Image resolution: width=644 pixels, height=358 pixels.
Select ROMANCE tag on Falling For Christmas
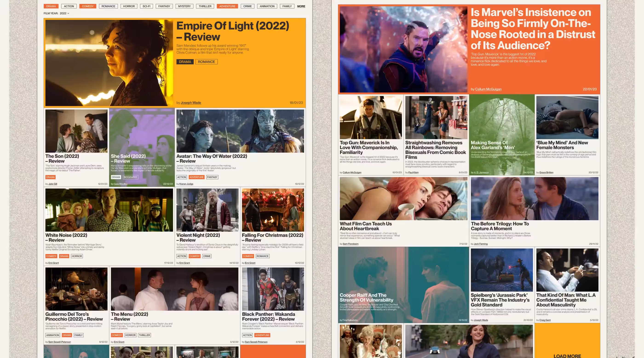pos(262,256)
